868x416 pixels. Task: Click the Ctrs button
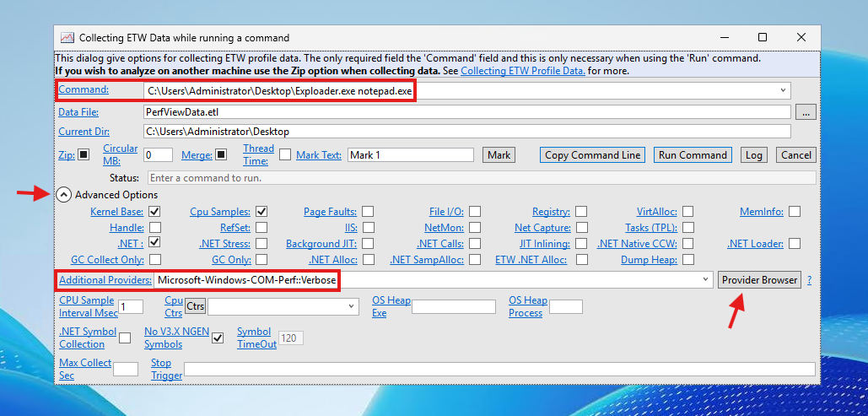coord(196,305)
